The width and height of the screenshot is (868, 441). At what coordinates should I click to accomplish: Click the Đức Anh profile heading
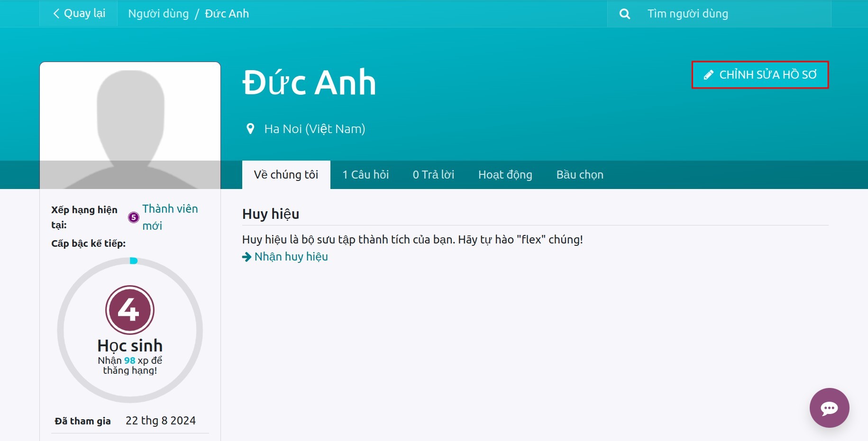click(309, 82)
